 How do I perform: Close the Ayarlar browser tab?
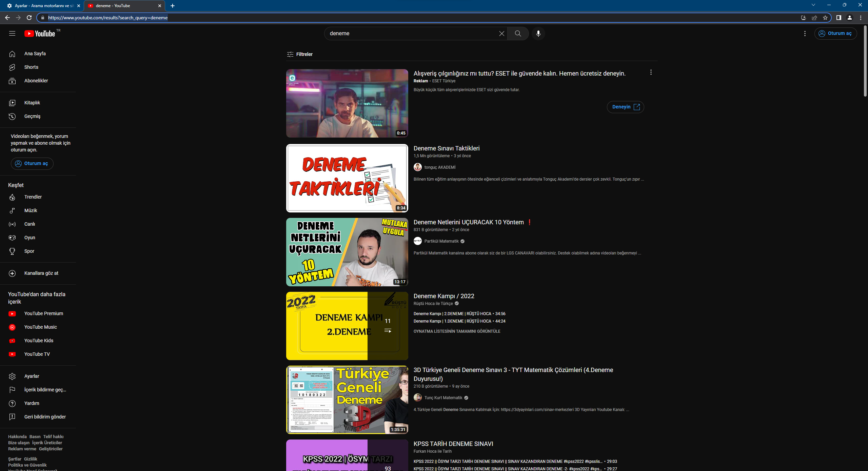[79, 6]
